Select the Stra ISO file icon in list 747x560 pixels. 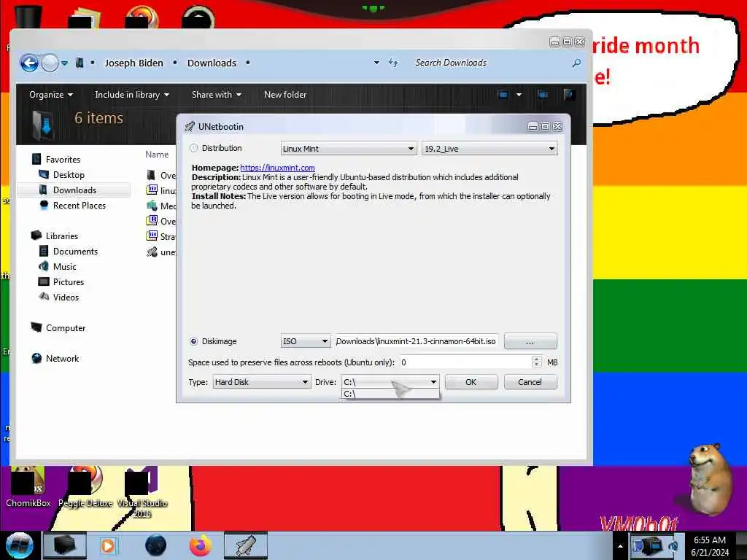pyautogui.click(x=152, y=236)
